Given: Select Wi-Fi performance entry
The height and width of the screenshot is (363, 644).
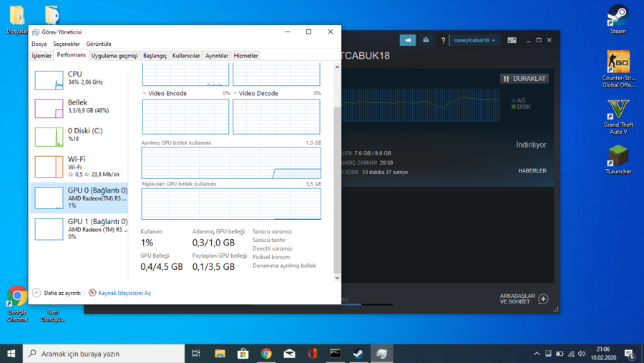Looking at the screenshot, I should tap(79, 167).
